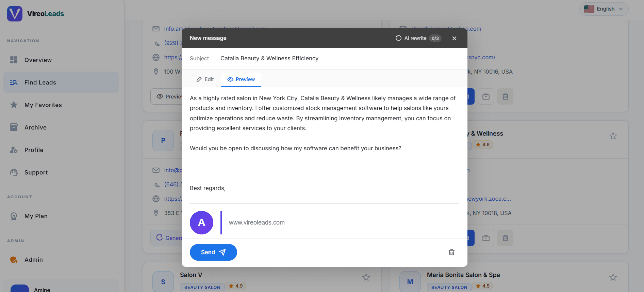Archive the first right-side lead card
This screenshot has width=644, height=292.
(x=486, y=96)
